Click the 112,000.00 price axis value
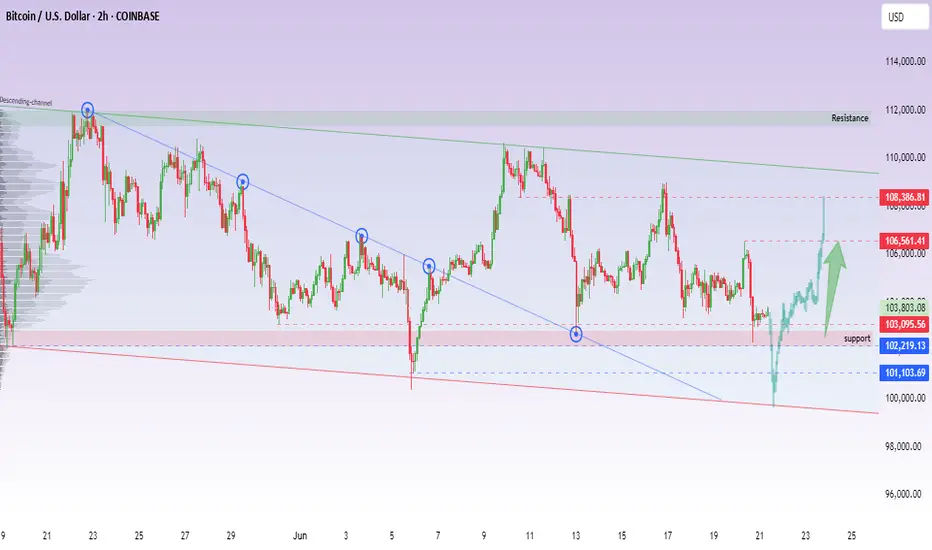 905,109
